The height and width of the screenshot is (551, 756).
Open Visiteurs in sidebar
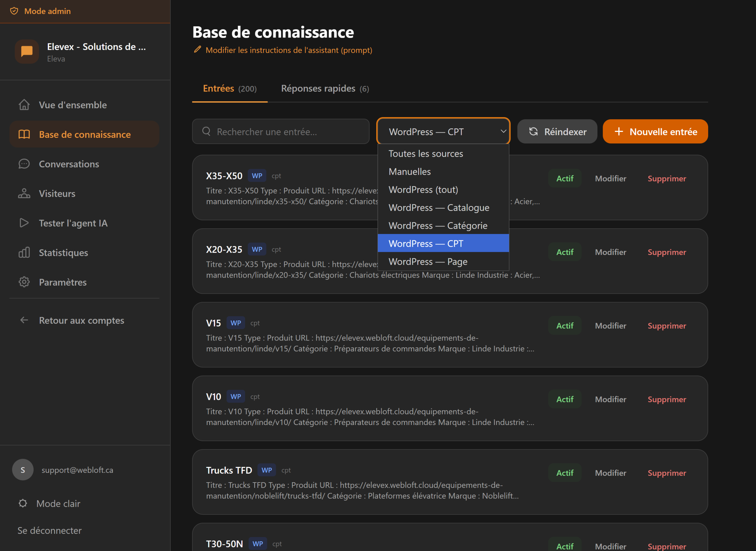pos(84,193)
